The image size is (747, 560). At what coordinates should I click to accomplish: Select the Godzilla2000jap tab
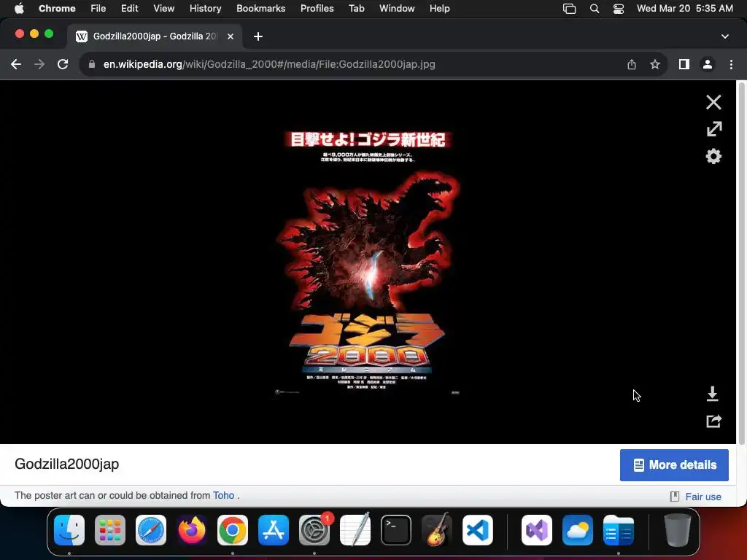(x=155, y=36)
